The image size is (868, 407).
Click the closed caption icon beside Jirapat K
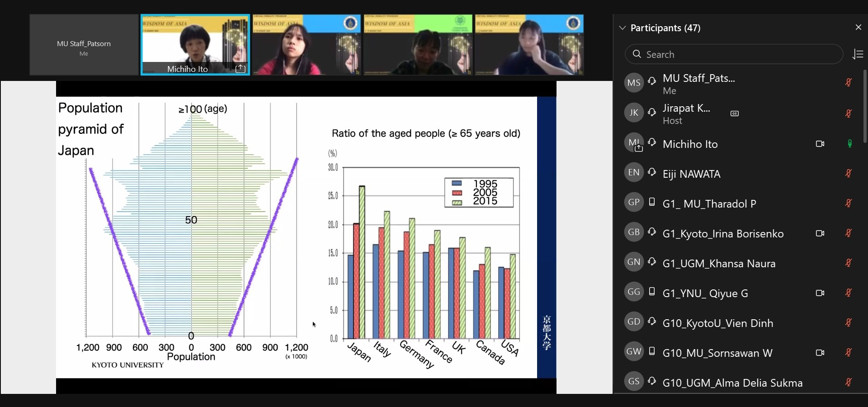coord(735,114)
